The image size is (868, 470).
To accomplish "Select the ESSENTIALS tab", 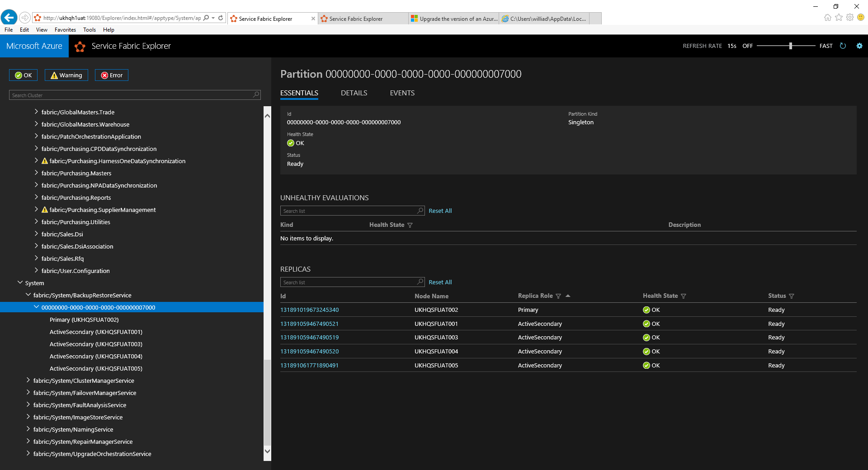I will pyautogui.click(x=299, y=93).
